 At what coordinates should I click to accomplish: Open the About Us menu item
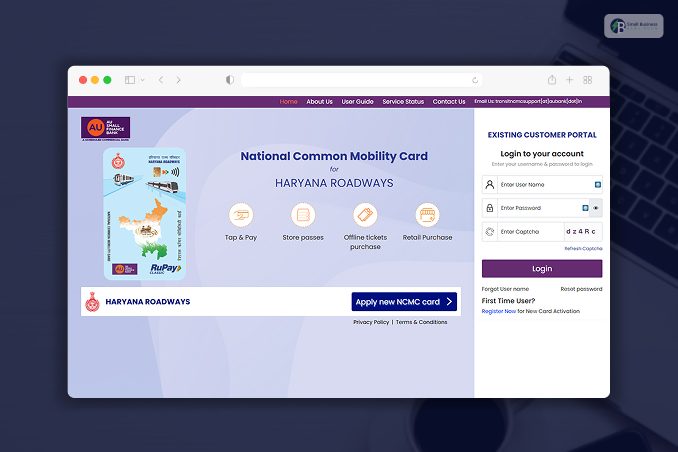(x=320, y=102)
